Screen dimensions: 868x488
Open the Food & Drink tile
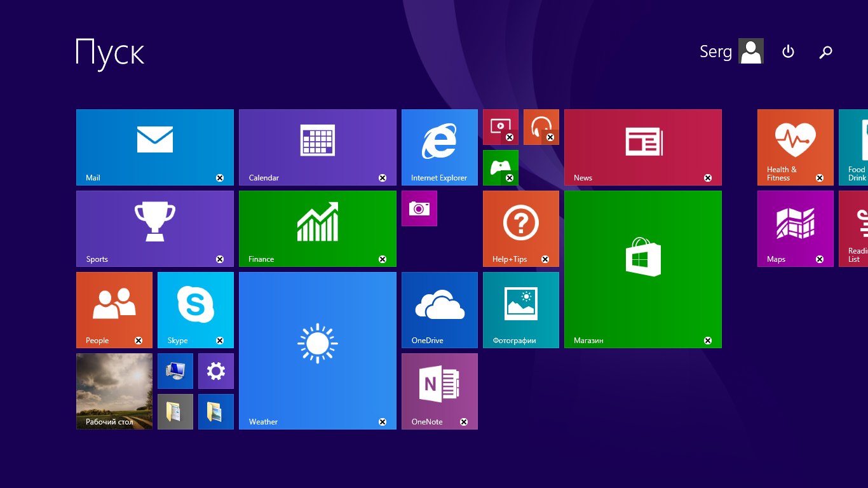853,147
